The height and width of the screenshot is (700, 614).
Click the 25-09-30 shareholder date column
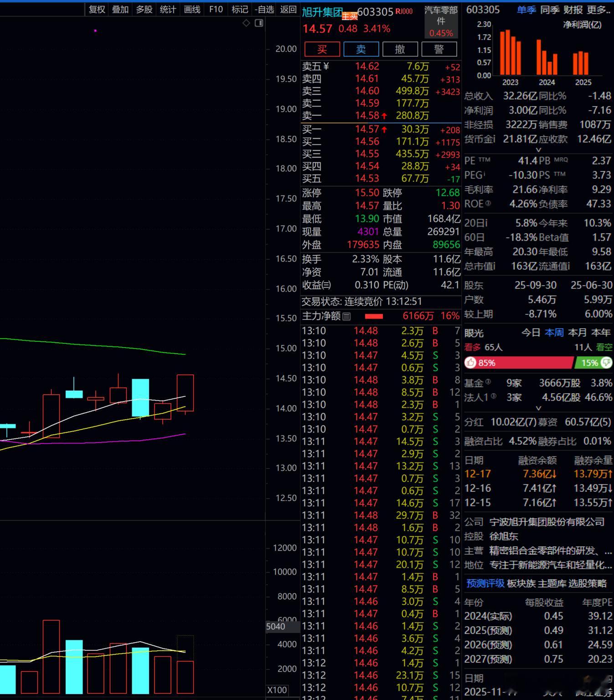point(536,285)
